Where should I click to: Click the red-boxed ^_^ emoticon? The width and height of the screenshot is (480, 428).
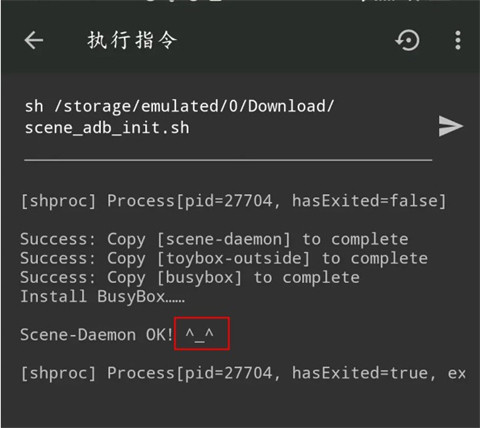pos(200,334)
